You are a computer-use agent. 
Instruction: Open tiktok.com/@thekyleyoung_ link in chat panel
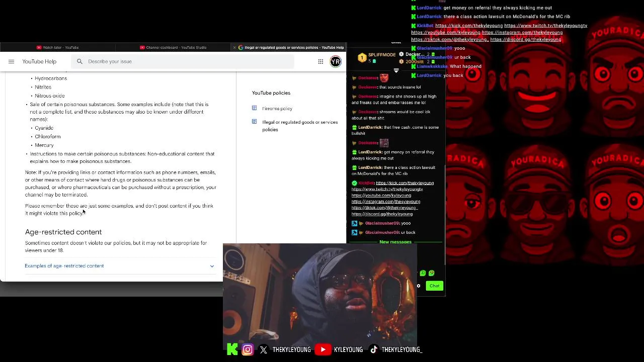pyautogui.click(x=384, y=208)
